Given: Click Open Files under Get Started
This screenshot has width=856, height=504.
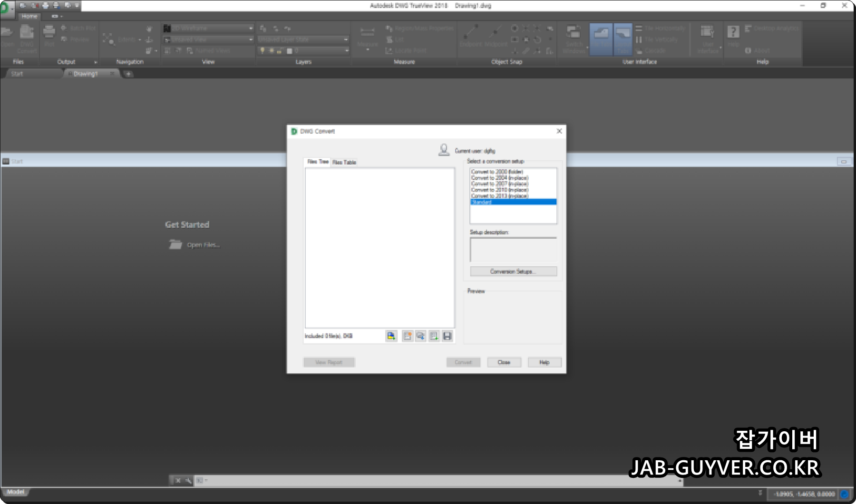Looking at the screenshot, I should pos(195,245).
